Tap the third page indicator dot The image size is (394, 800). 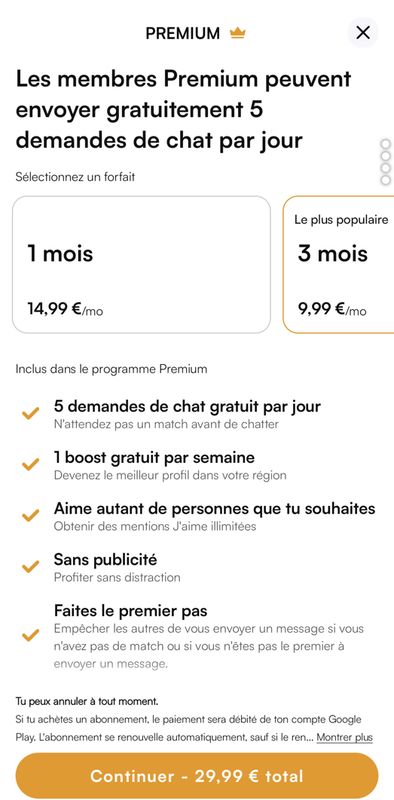(x=386, y=168)
